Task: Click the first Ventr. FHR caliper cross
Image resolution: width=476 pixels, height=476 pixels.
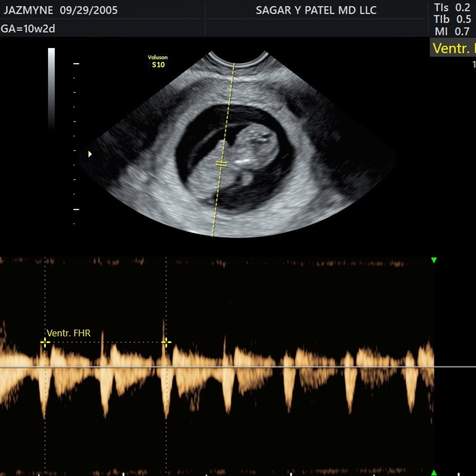Action: click(45, 342)
